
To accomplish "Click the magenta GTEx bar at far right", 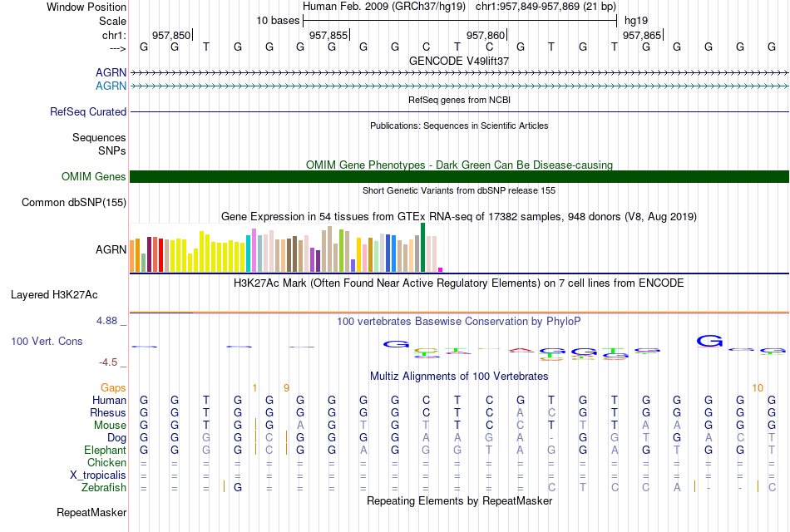I will tap(441, 269).
